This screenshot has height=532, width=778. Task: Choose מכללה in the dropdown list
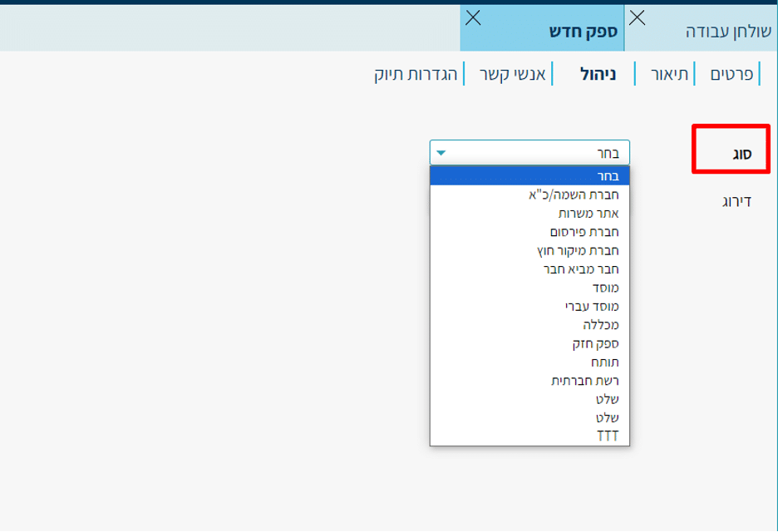pyautogui.click(x=529, y=324)
